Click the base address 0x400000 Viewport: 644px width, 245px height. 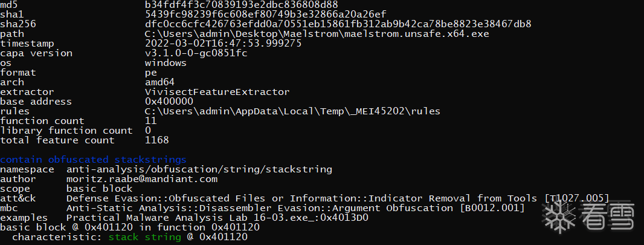169,102
